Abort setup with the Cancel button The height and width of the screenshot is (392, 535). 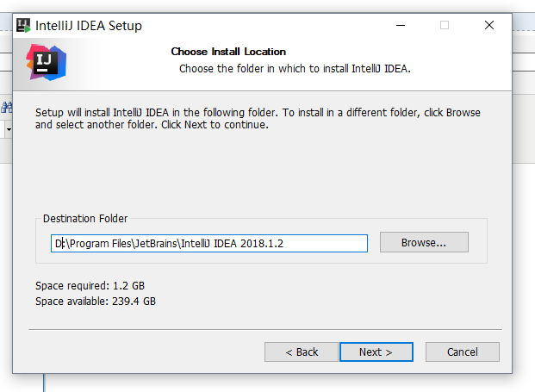463,352
